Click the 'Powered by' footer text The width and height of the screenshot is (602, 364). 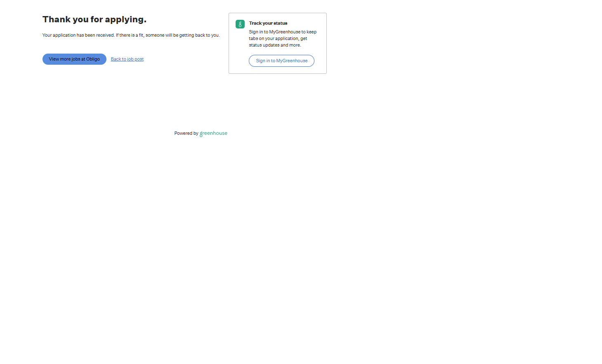click(x=186, y=134)
